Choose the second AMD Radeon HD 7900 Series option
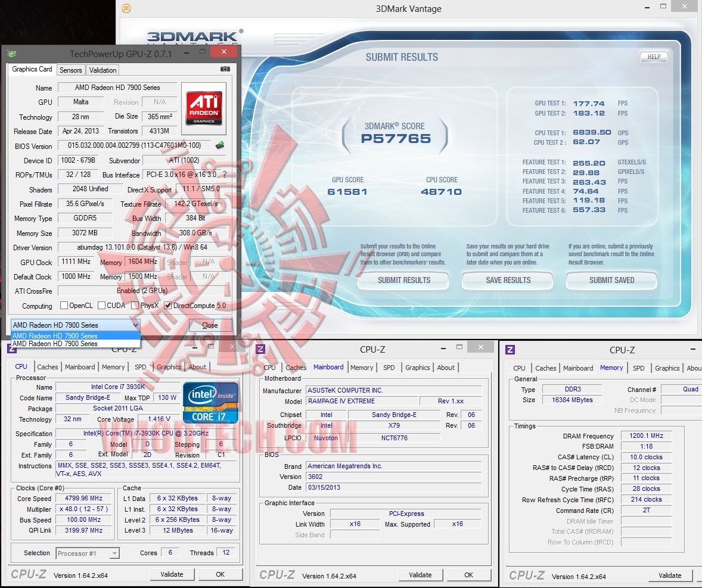 tap(76, 344)
